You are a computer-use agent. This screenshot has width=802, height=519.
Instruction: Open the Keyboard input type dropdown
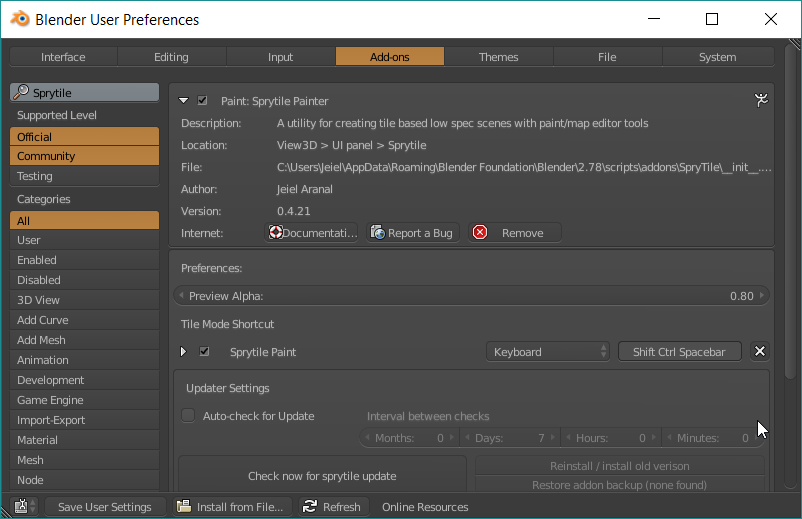tap(547, 352)
